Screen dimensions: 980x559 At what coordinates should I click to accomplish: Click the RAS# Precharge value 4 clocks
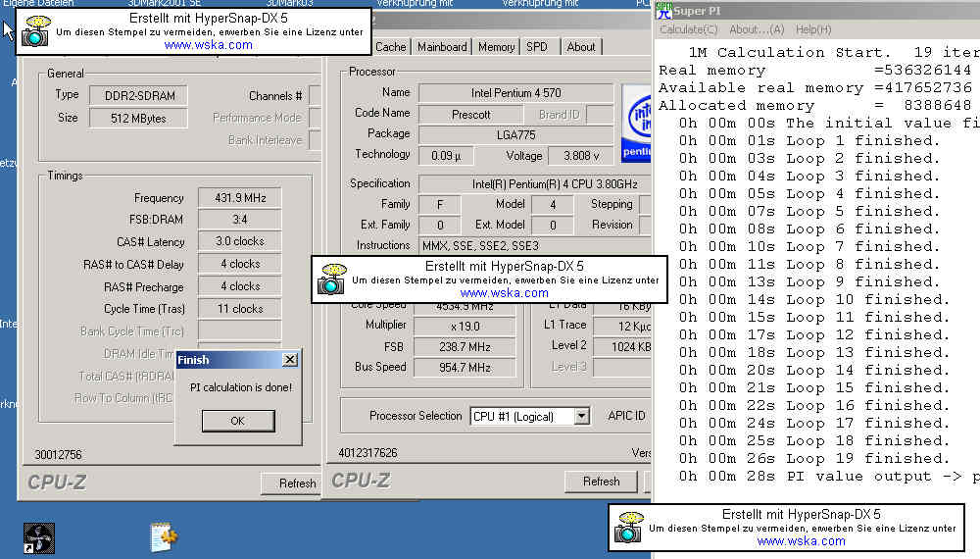240,286
